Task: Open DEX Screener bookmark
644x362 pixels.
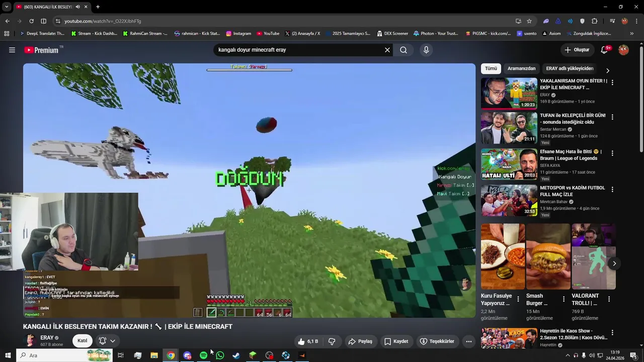Action: (392, 34)
